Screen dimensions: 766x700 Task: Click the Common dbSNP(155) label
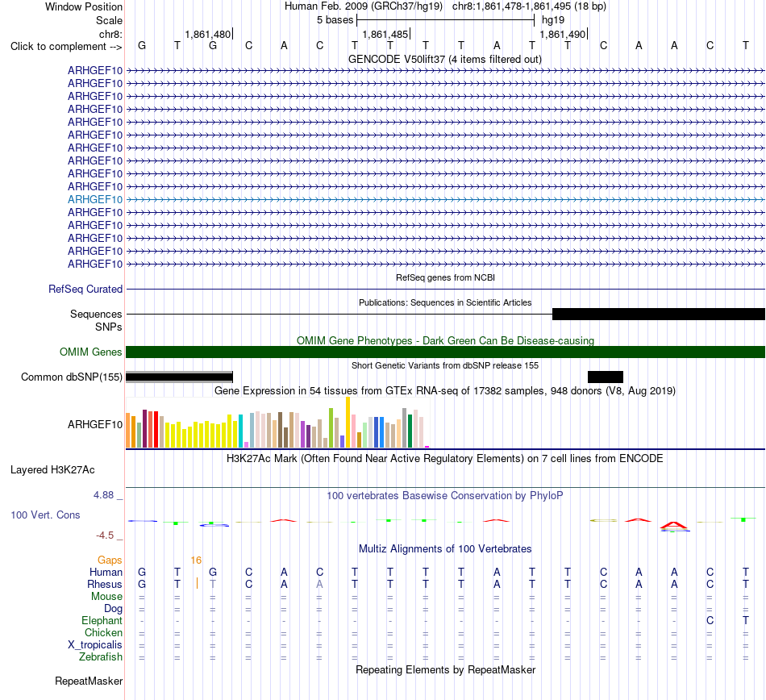point(71,377)
